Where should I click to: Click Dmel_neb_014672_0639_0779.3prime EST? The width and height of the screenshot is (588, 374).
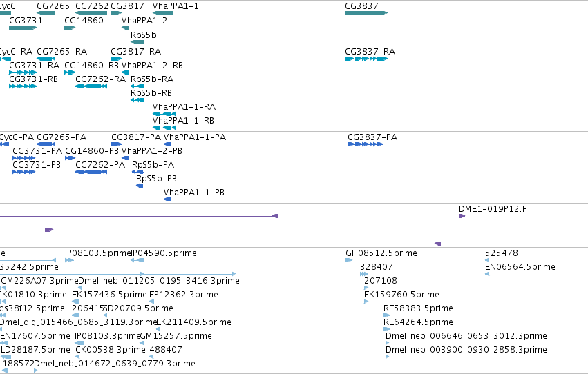pyautogui.click(x=36, y=371)
